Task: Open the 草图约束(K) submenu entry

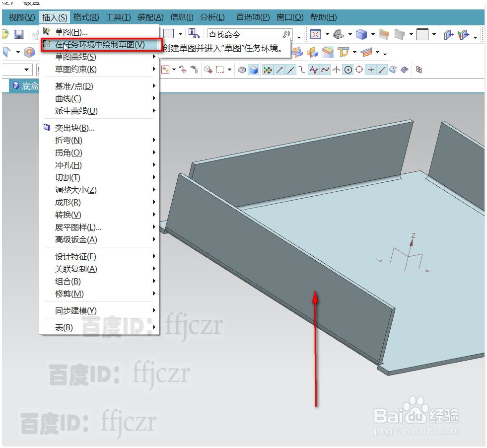Action: (99, 69)
